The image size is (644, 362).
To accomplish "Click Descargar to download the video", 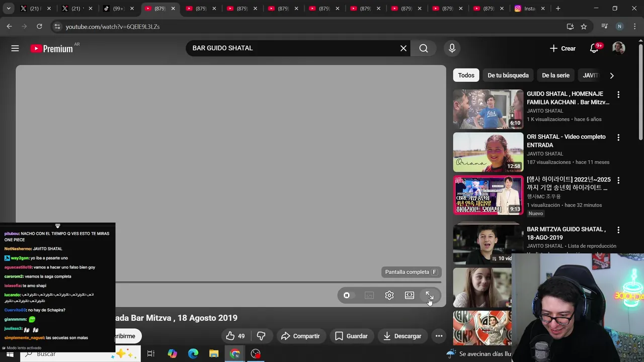I will (x=402, y=336).
